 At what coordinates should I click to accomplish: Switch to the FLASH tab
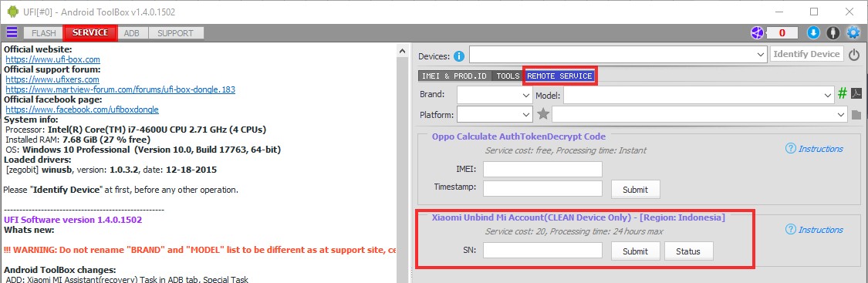pyautogui.click(x=43, y=33)
